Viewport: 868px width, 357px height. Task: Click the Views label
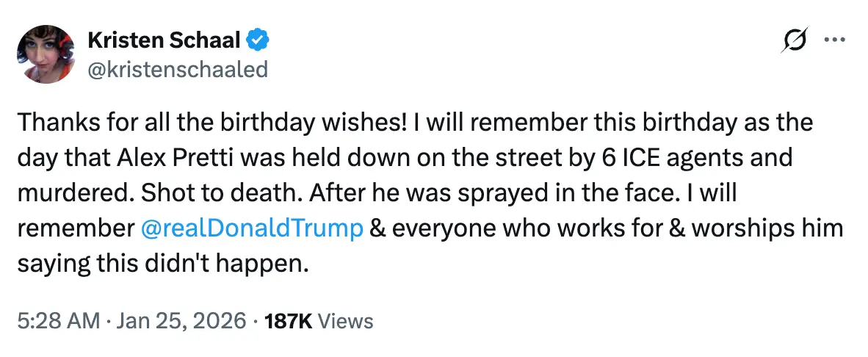click(347, 321)
